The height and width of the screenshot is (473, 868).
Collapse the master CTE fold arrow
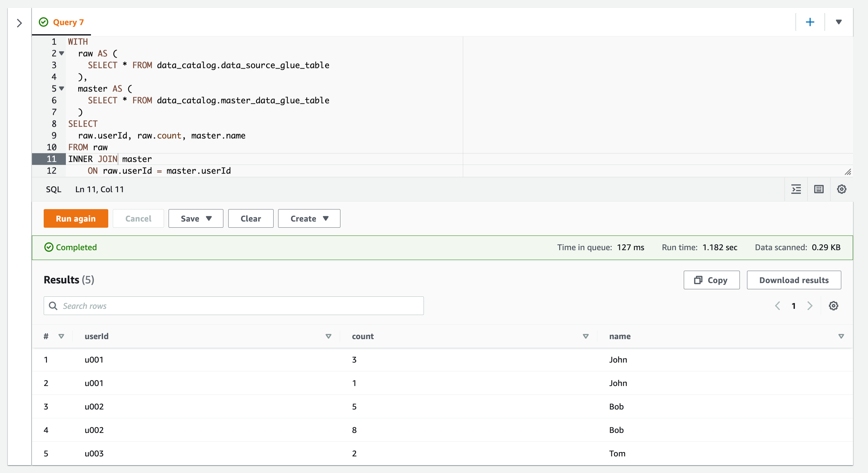click(62, 89)
